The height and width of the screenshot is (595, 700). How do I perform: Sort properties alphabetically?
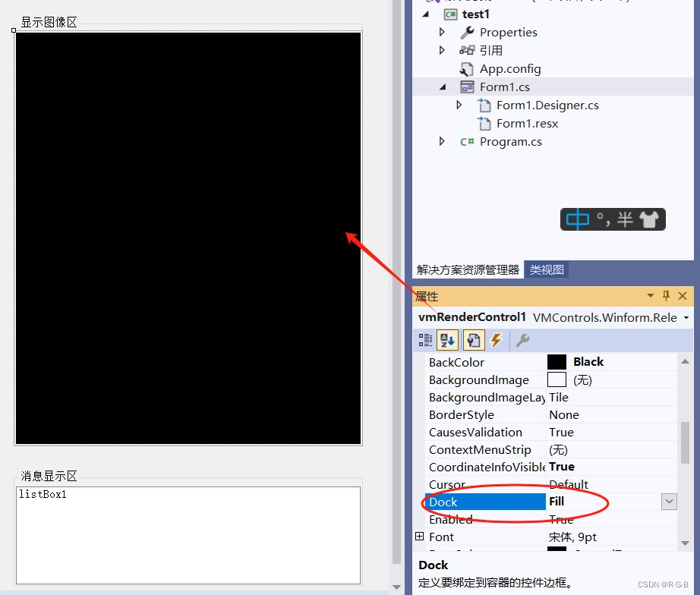pos(447,340)
